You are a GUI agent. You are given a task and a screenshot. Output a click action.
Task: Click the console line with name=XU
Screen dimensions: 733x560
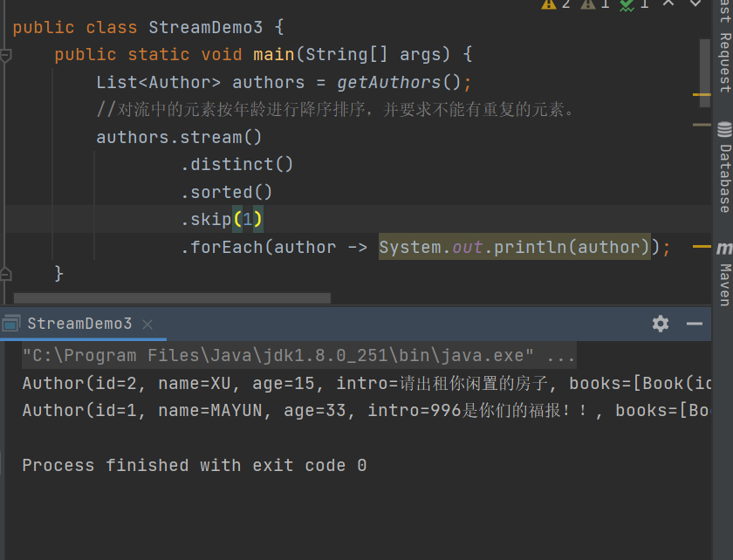click(367, 383)
